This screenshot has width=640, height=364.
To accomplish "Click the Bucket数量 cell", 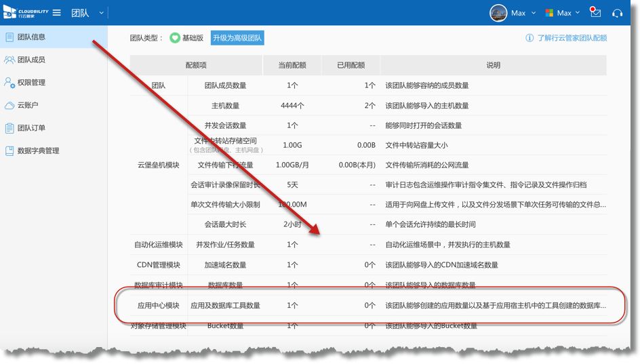I will tap(225, 325).
